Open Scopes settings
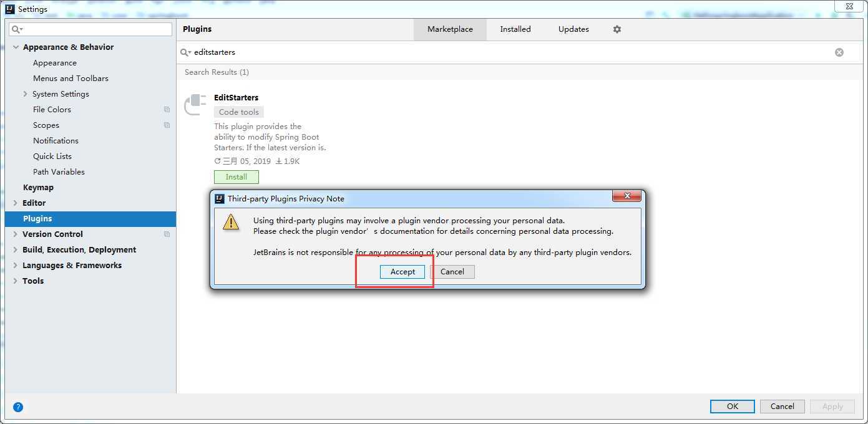Image resolution: width=868 pixels, height=424 pixels. point(46,125)
